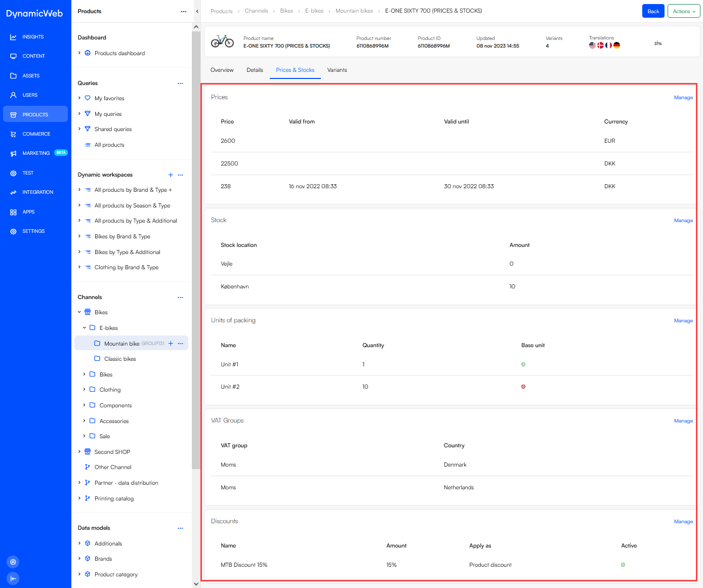Open Printing catalog channel
703x588 pixels.
[114, 498]
